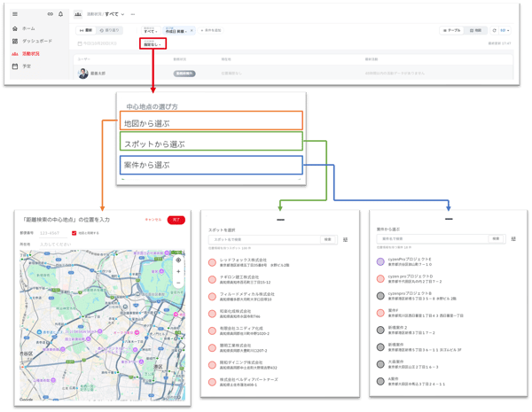Click キャンセル in the map dialog
This screenshot has width=532, height=412.
click(x=153, y=220)
